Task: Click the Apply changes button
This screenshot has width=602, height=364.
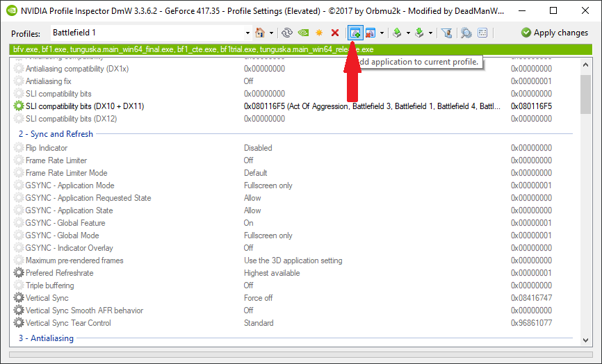Action: pos(555,33)
